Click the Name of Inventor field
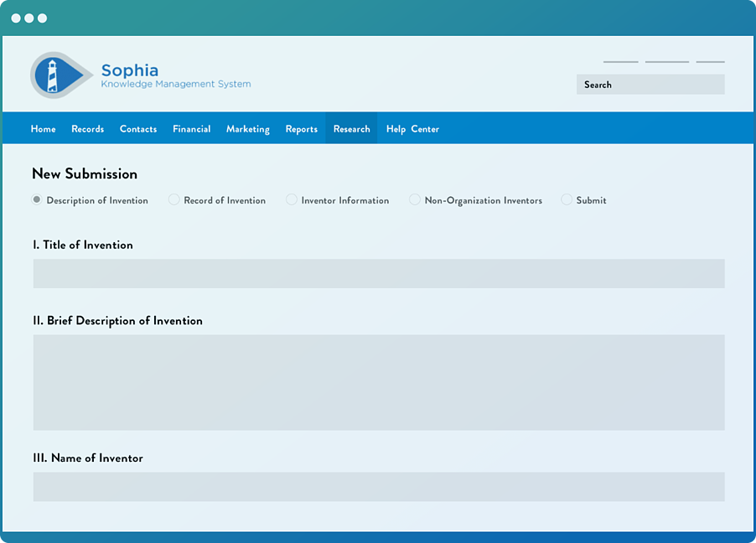This screenshot has height=543, width=756. point(378,487)
